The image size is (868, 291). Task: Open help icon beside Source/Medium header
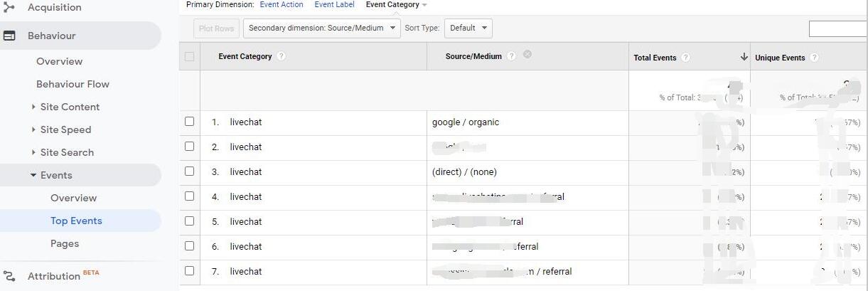click(511, 56)
